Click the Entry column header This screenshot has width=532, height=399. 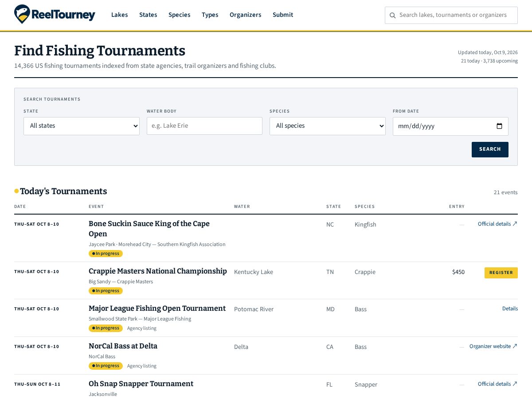pos(457,207)
